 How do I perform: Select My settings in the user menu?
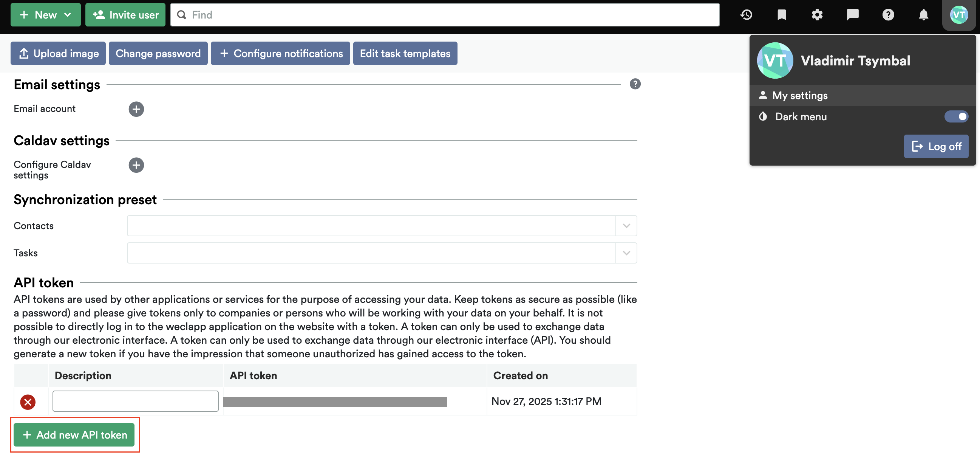tap(799, 95)
